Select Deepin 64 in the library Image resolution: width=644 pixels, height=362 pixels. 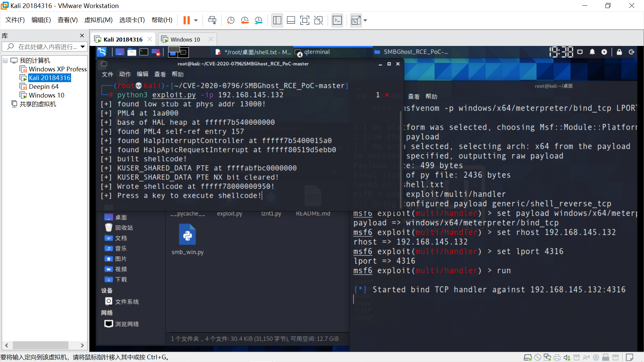point(44,86)
